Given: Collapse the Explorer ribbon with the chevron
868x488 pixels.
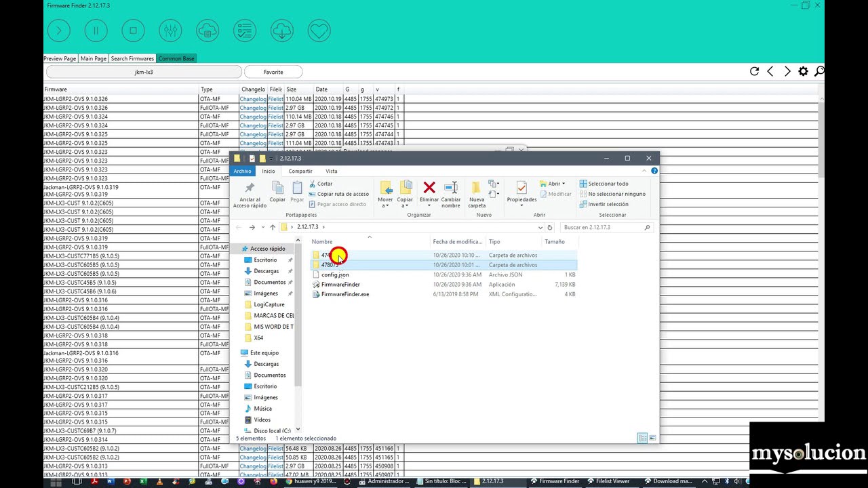Looking at the screenshot, I should pyautogui.click(x=646, y=171).
